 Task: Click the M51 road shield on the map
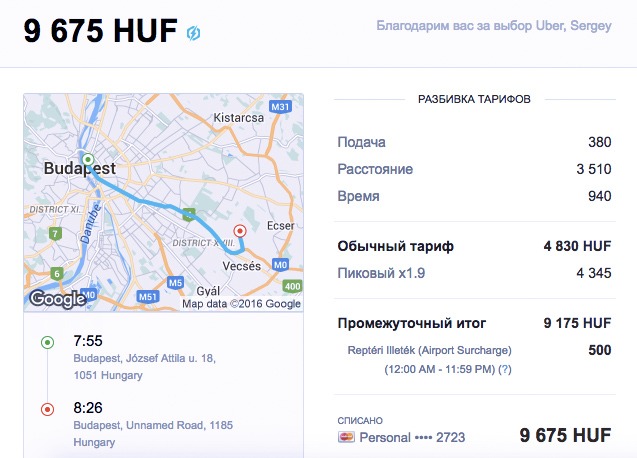(x=147, y=296)
